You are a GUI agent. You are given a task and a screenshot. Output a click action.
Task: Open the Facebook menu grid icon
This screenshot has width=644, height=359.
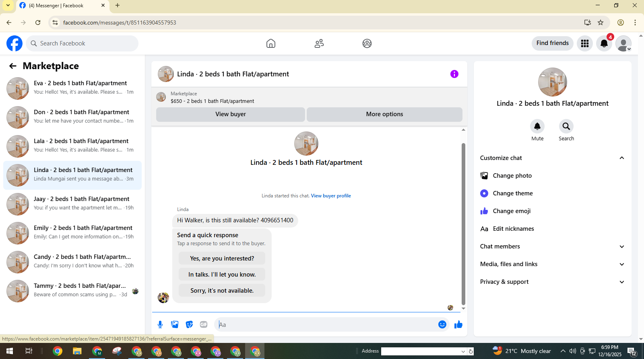point(585,43)
